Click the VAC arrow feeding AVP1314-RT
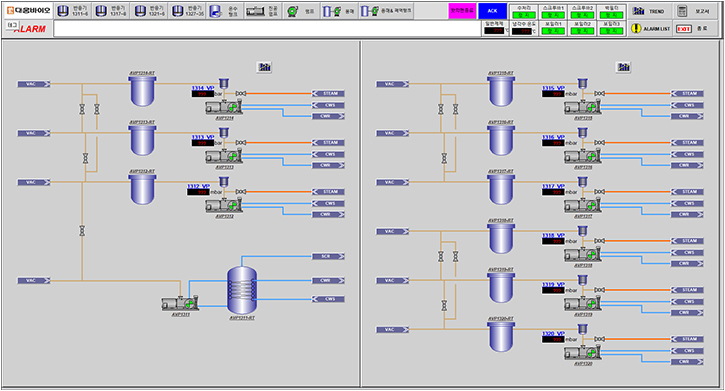This screenshot has height=391, width=725. click(x=34, y=84)
